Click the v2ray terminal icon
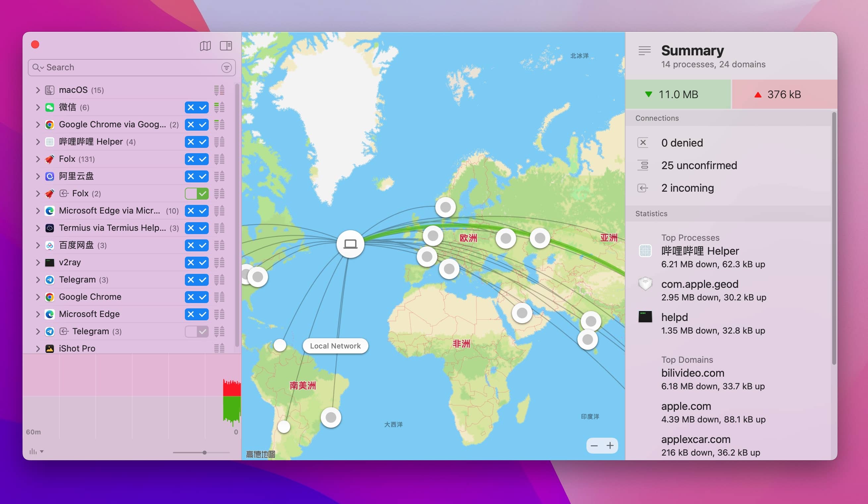 pyautogui.click(x=50, y=263)
